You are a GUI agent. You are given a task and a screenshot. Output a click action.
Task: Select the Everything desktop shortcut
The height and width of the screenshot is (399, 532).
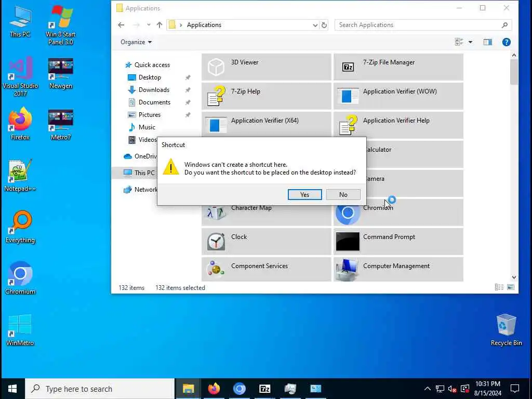[20, 227]
